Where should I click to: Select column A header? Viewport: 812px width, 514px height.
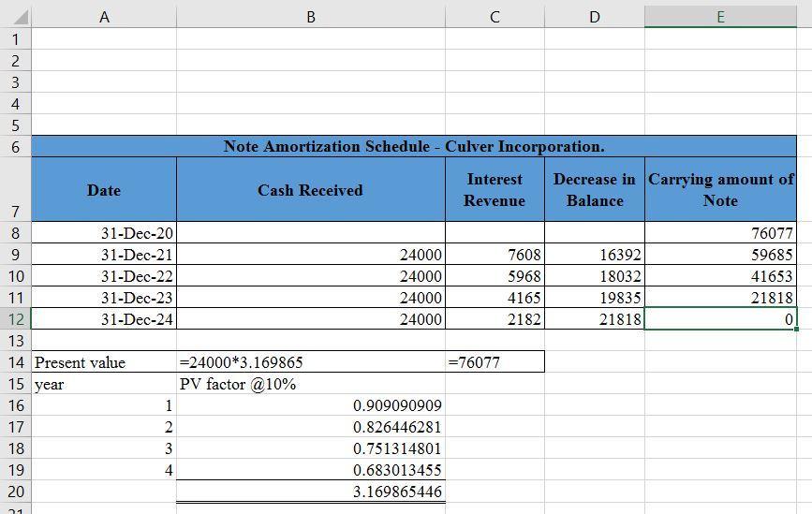(x=104, y=17)
